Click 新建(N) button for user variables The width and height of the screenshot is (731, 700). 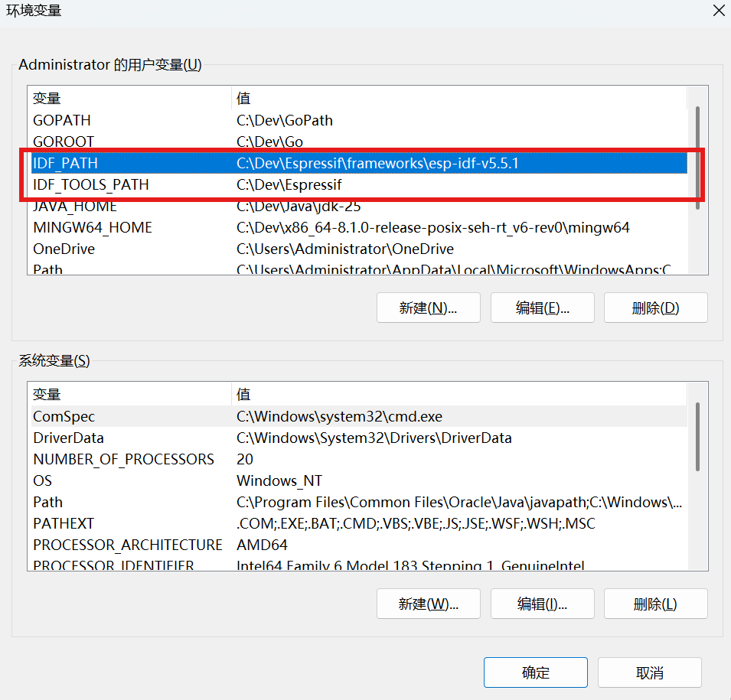point(428,308)
